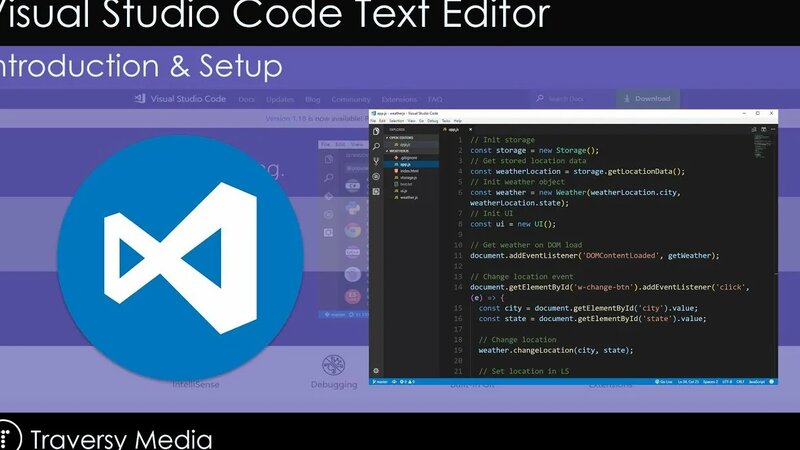Image resolution: width=800 pixels, height=450 pixels.
Task: Click the 'DOMContentLoaded' string in line 11
Action: pos(620,256)
